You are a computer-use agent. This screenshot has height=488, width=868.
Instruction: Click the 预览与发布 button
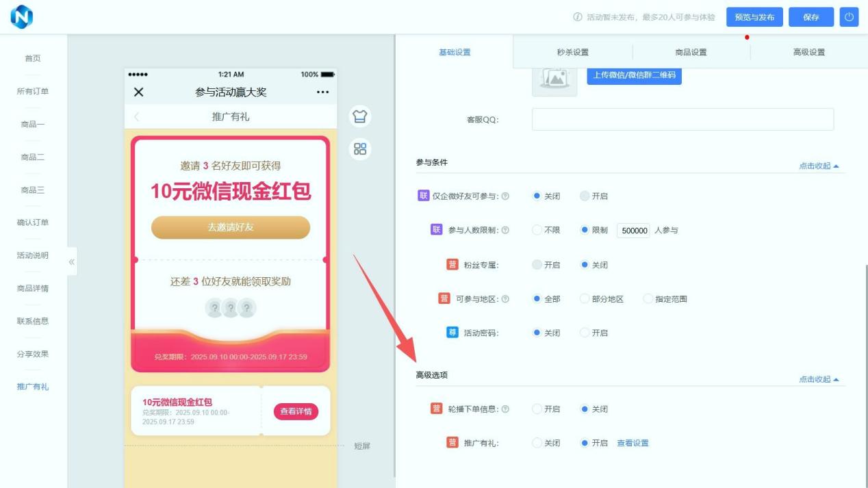(x=754, y=17)
